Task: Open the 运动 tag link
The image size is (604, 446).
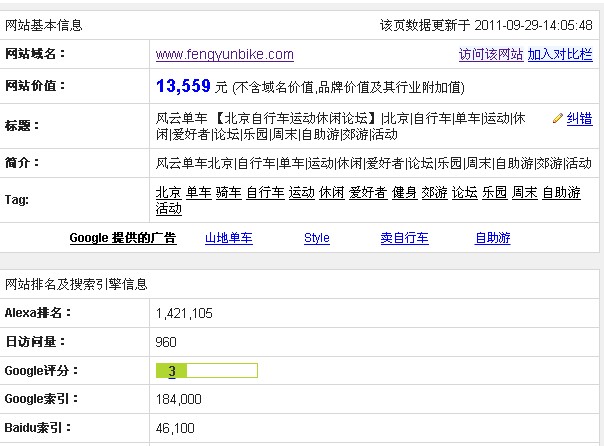Action: click(301, 193)
